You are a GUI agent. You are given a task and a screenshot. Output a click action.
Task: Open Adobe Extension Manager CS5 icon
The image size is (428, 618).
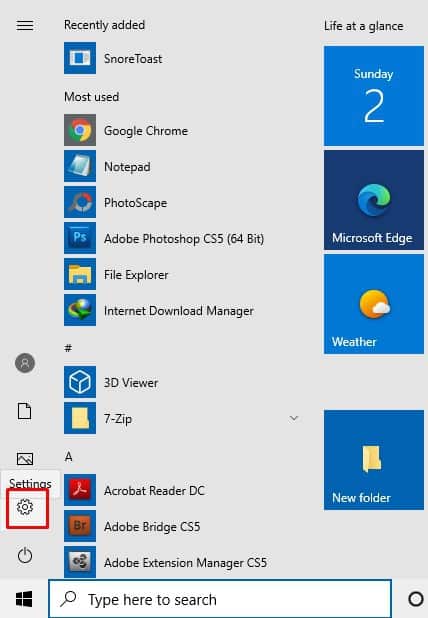click(80, 562)
